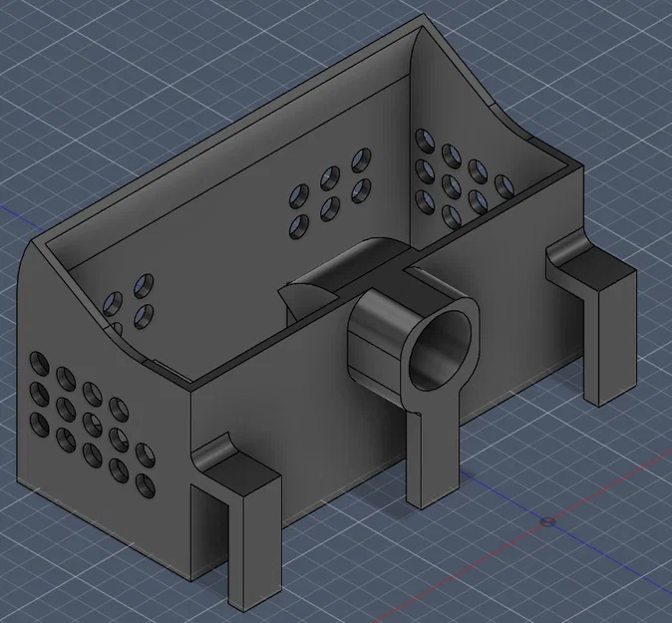The width and height of the screenshot is (672, 623).
Task: Select the round bore of the cylindrical tube
Action: tap(440, 351)
